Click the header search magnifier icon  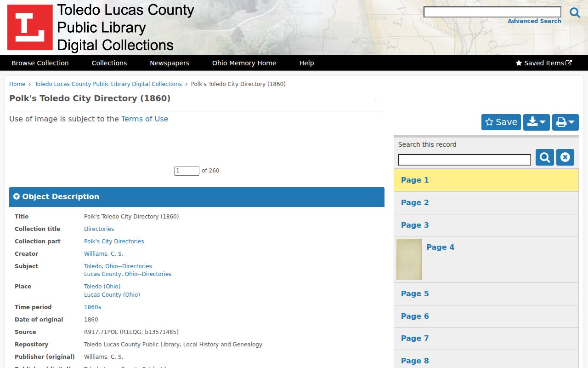click(575, 12)
